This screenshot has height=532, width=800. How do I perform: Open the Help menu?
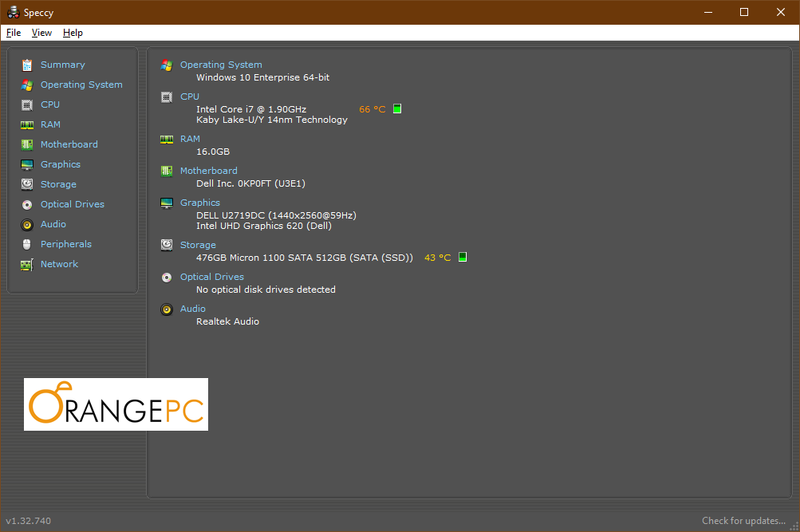[x=73, y=33]
